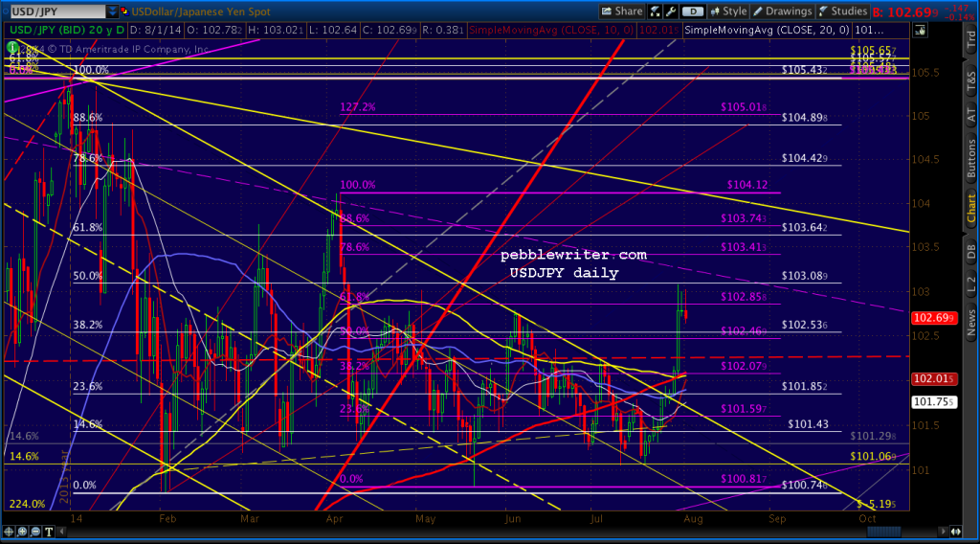
Task: Click the 127.2% magenta Fibonacci label
Action: pyautogui.click(x=358, y=107)
